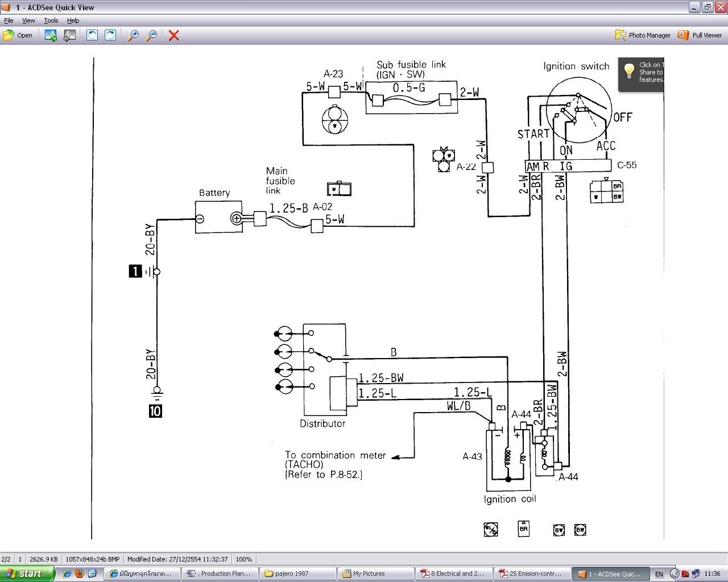The width and height of the screenshot is (728, 582).
Task: Open the Windows Start menu
Action: 27,573
